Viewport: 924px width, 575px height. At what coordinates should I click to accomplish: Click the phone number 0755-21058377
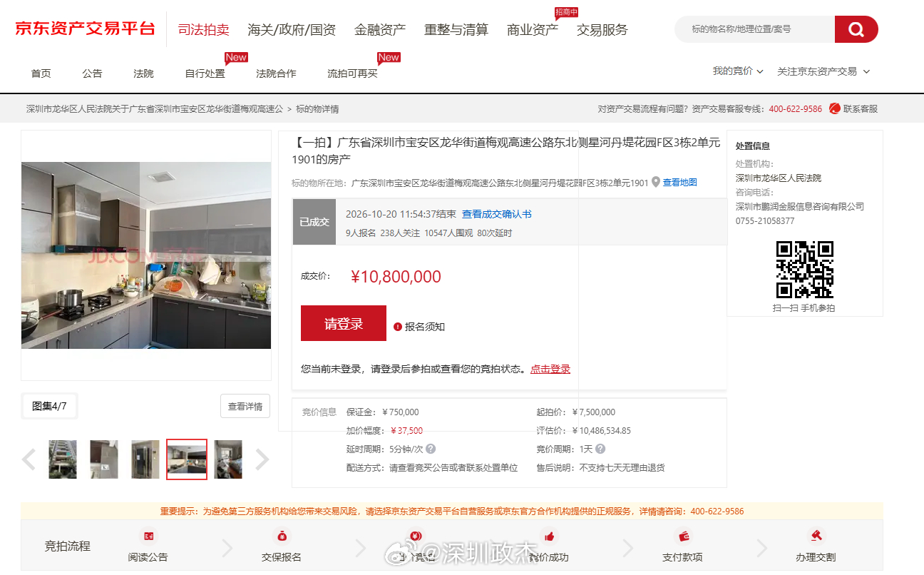pos(765,221)
